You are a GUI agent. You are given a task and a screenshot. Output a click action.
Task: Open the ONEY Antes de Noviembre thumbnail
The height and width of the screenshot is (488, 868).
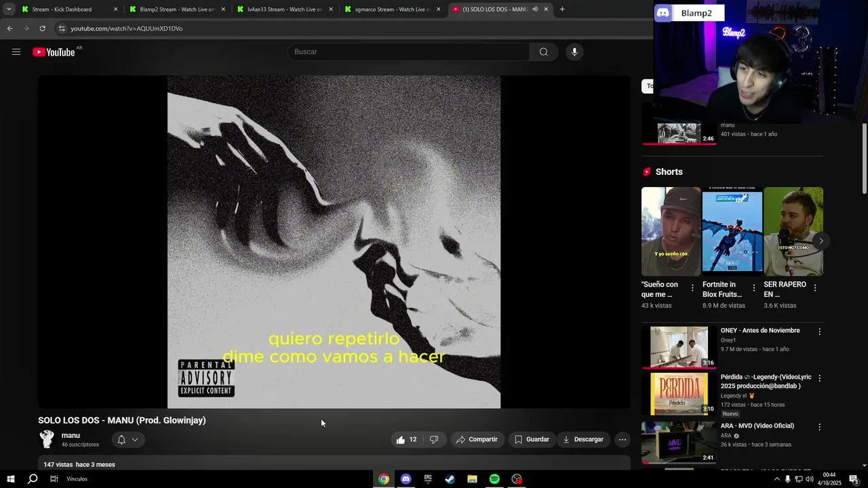tap(679, 347)
